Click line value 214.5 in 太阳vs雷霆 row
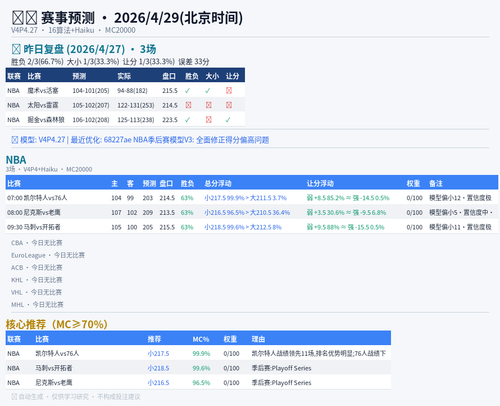Viewport: 500px width, 406px height. tap(170, 105)
